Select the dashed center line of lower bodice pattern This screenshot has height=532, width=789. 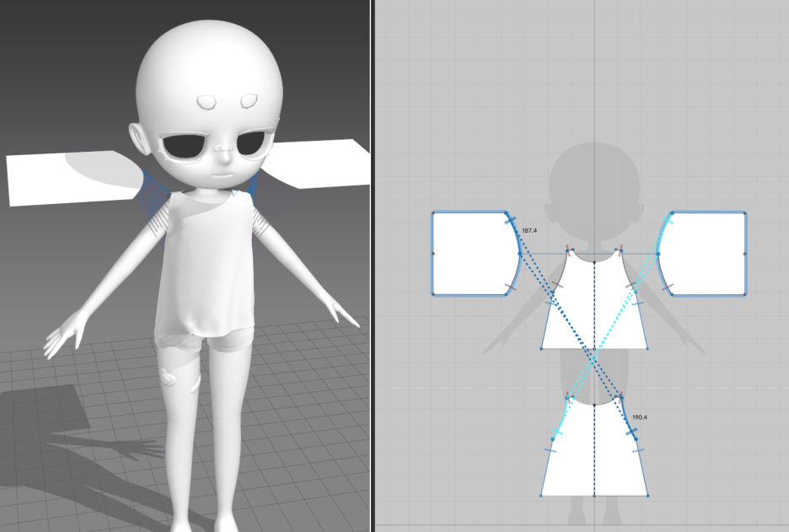click(595, 449)
